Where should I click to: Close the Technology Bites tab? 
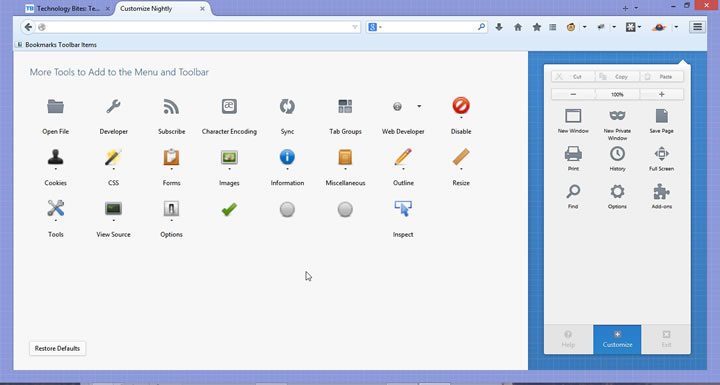(107, 9)
